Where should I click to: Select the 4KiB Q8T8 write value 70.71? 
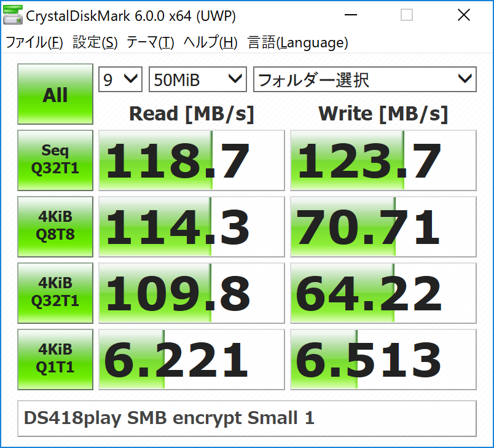[383, 227]
